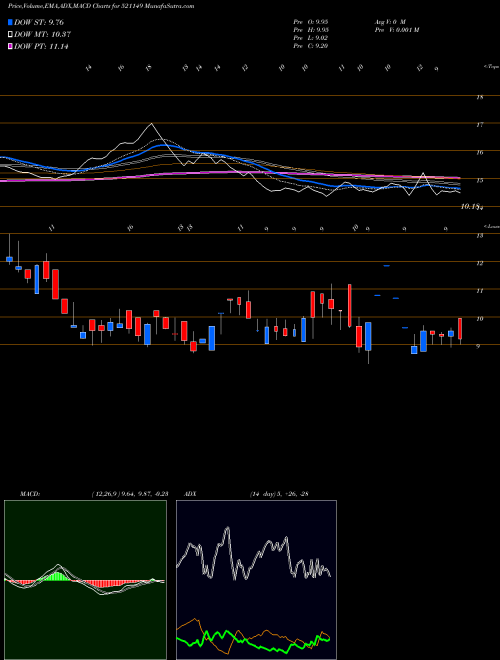Click the 'DOW PT: 11.14' legend label
This screenshot has width=500, height=660.
41,46
